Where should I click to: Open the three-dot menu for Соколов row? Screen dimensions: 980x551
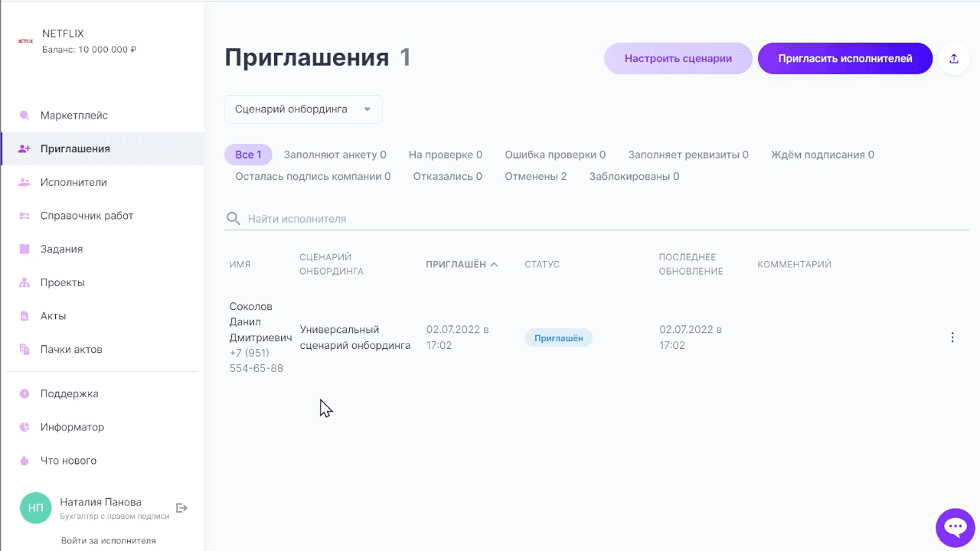[x=952, y=337]
